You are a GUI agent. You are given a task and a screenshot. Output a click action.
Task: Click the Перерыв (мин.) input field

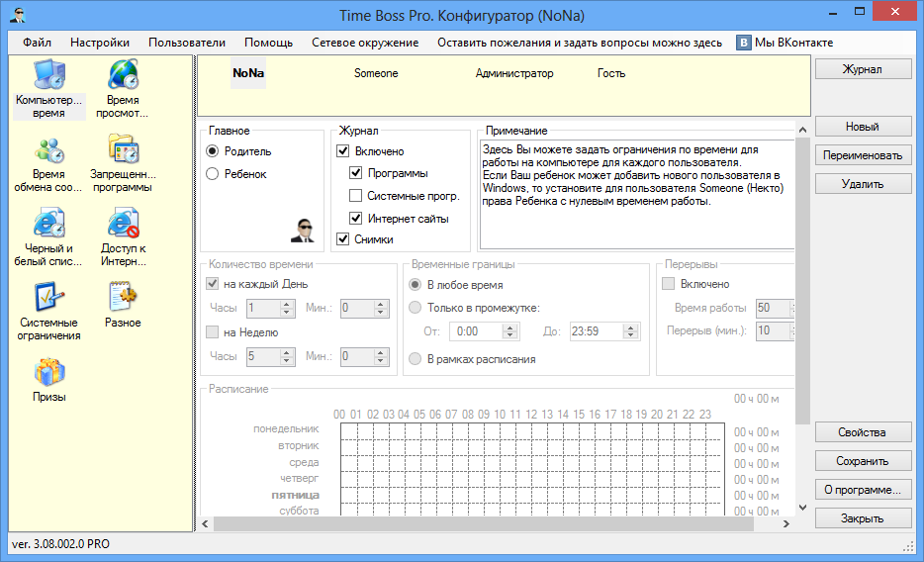[x=775, y=330]
